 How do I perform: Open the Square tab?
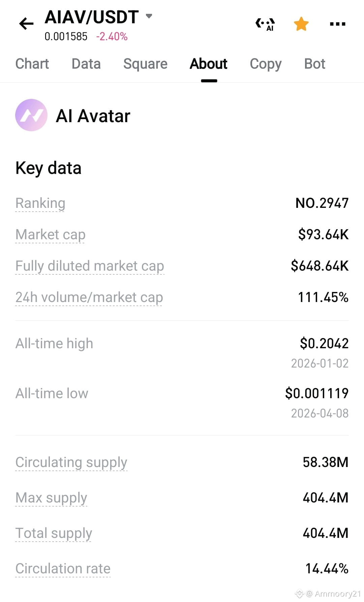point(145,64)
